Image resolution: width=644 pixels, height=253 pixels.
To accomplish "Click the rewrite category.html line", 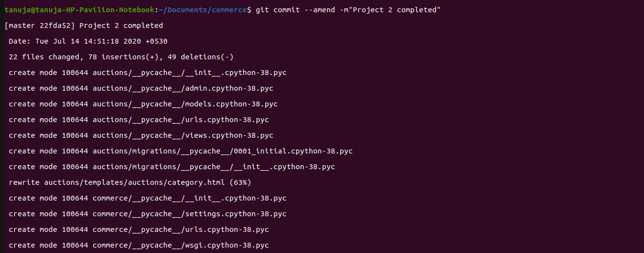I will tap(130, 182).
